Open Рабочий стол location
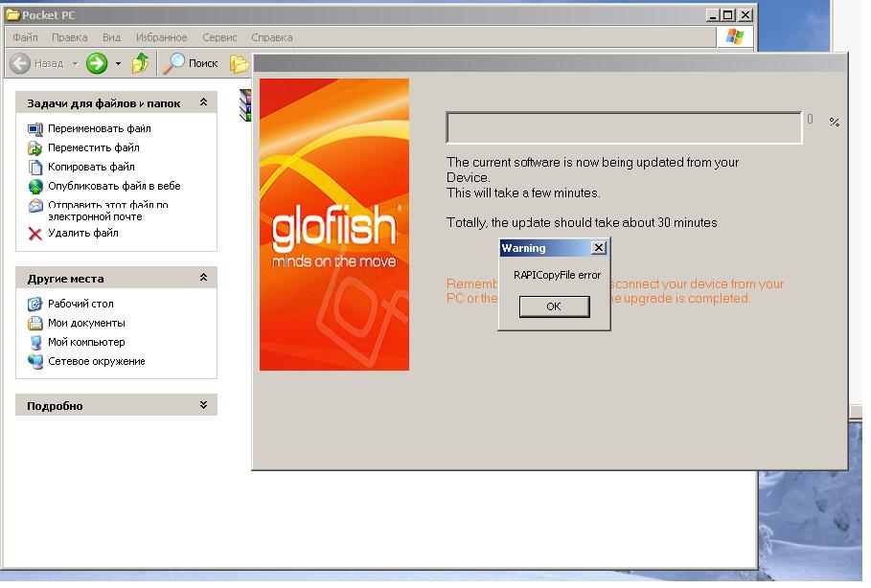 tap(80, 304)
